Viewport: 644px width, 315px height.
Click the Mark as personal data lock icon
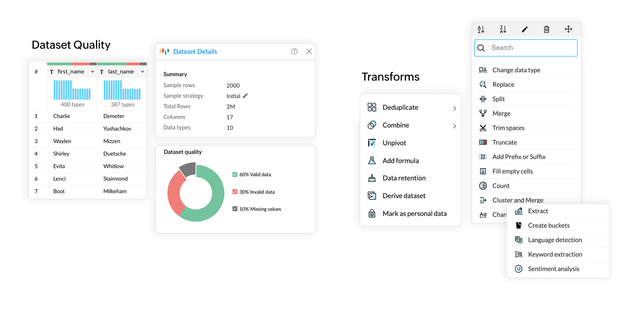click(372, 214)
